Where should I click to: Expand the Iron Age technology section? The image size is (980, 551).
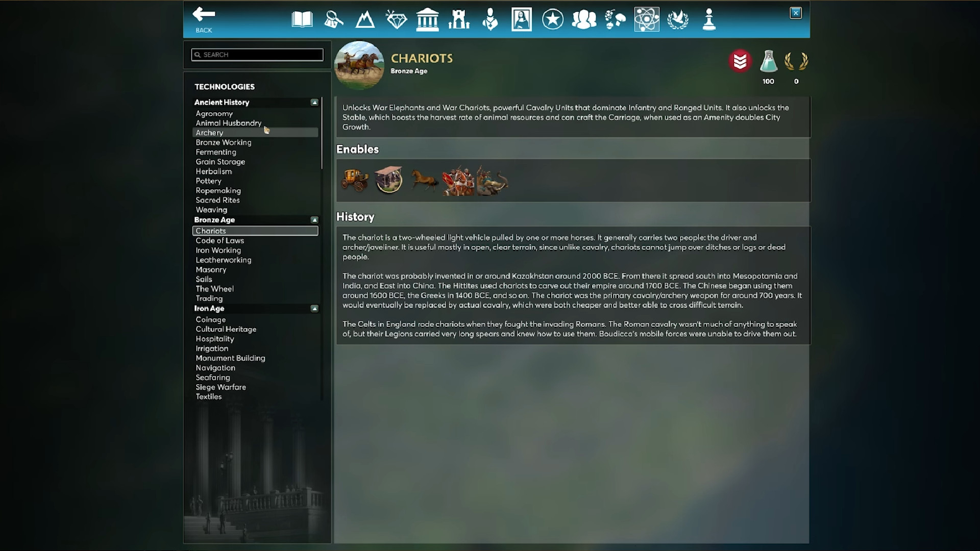[314, 308]
